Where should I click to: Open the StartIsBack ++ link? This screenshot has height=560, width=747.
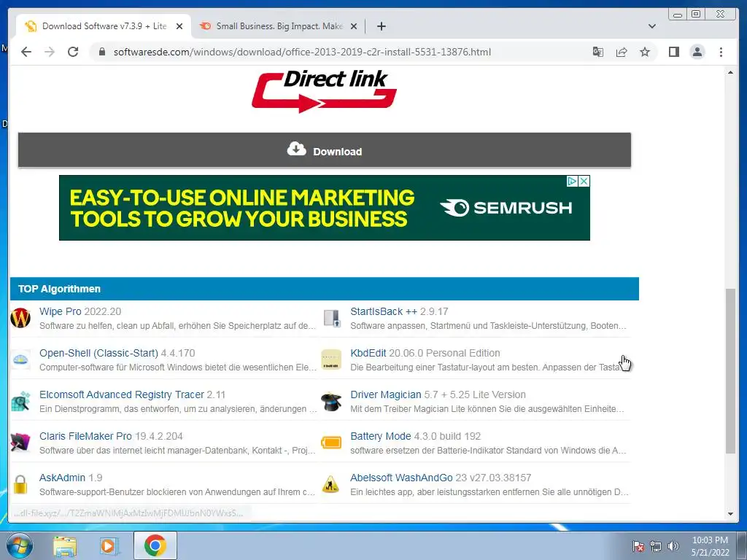tap(384, 311)
